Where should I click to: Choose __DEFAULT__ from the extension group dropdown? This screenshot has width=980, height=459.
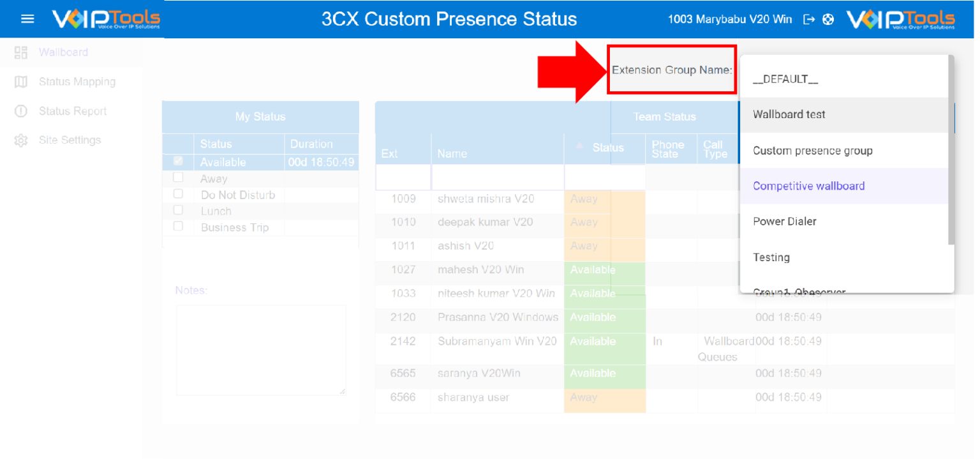[x=785, y=79]
